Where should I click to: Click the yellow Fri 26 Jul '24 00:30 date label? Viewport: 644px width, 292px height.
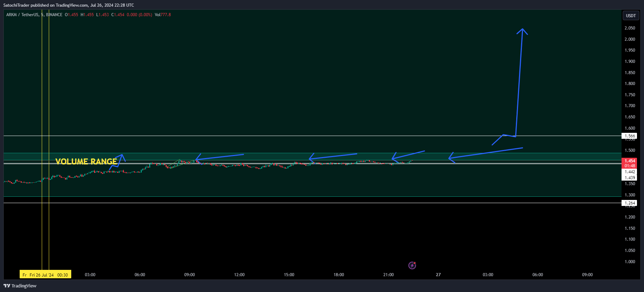[x=45, y=275]
